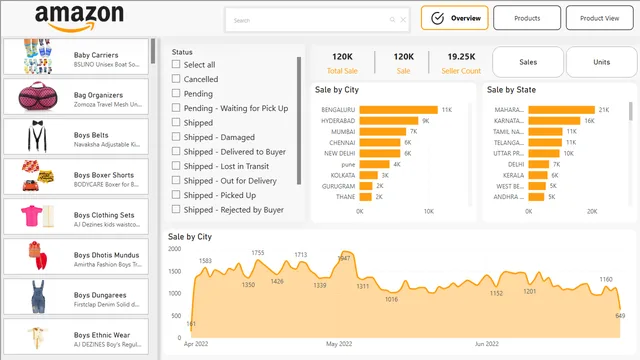640x360 pixels.
Task: Open the Overview tab
Action: point(455,18)
